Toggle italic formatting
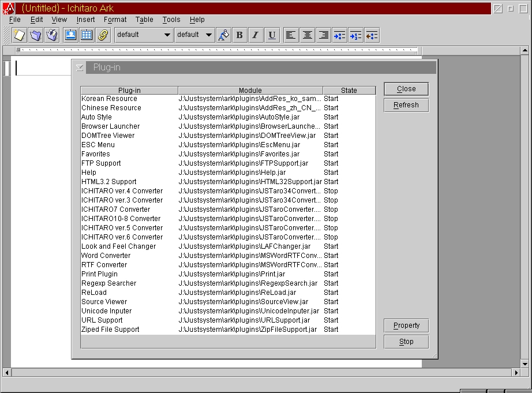This screenshot has height=393, width=532. (256, 35)
